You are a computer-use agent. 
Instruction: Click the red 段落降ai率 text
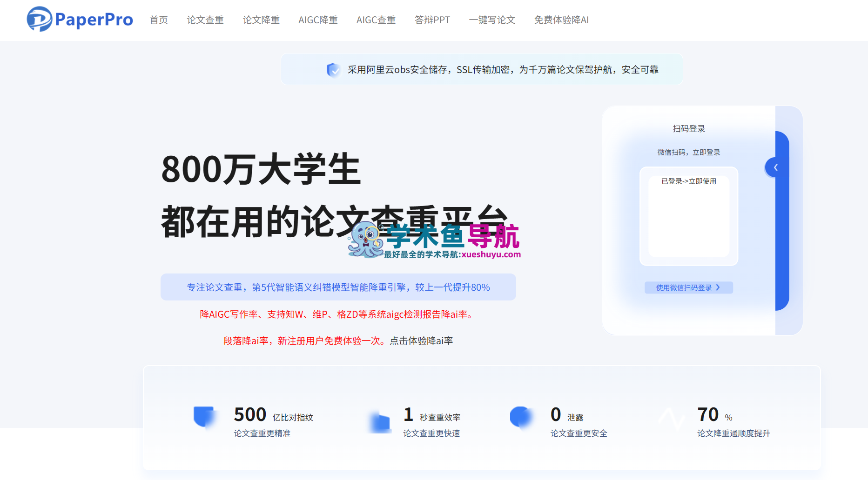(x=306, y=341)
